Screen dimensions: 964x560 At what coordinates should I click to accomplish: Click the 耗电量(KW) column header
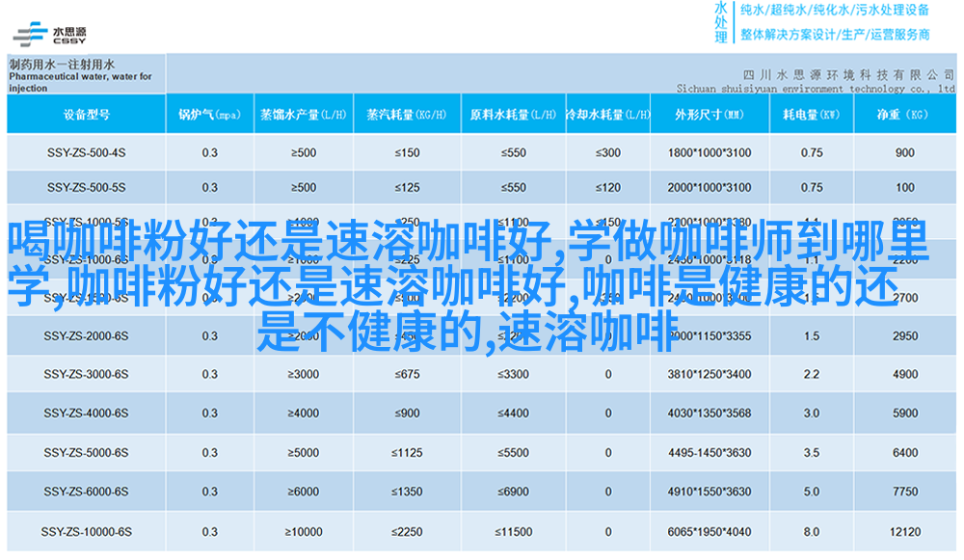tap(811, 115)
